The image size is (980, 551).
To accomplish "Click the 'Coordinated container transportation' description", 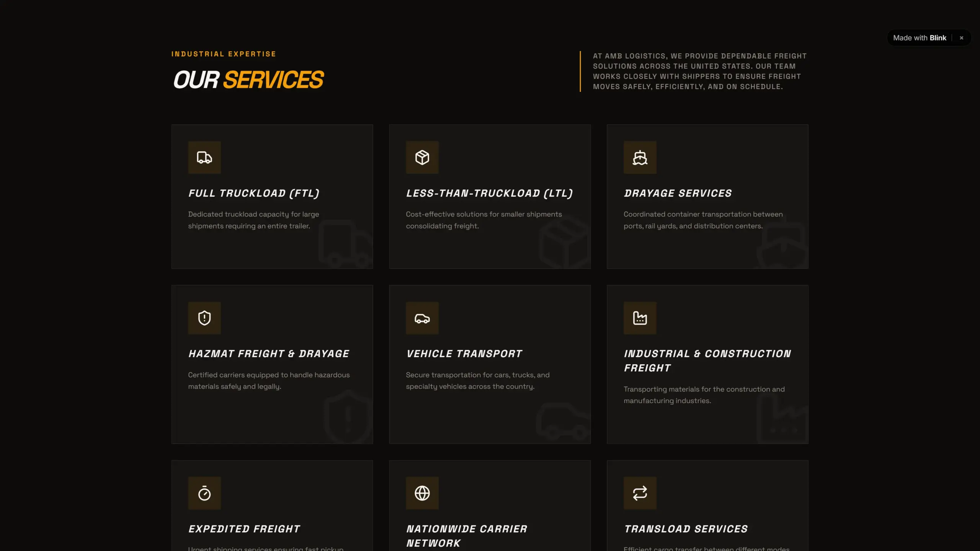I will [703, 220].
